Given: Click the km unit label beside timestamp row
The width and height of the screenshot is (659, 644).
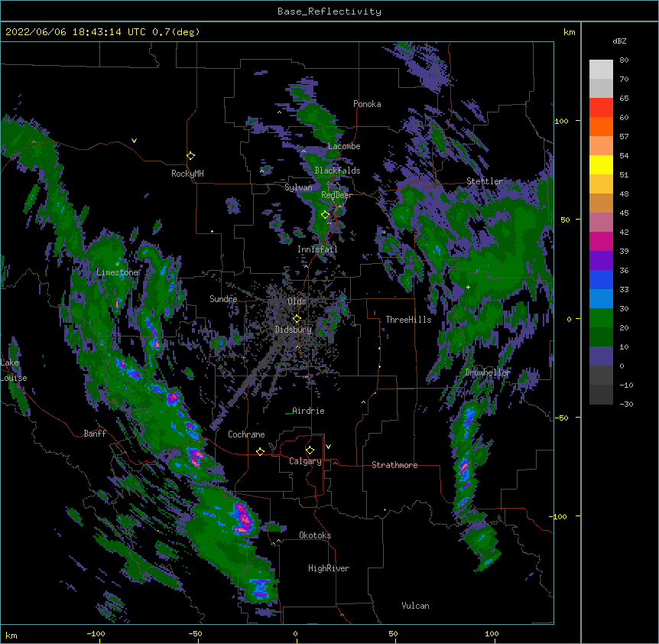Looking at the screenshot, I should tap(570, 32).
